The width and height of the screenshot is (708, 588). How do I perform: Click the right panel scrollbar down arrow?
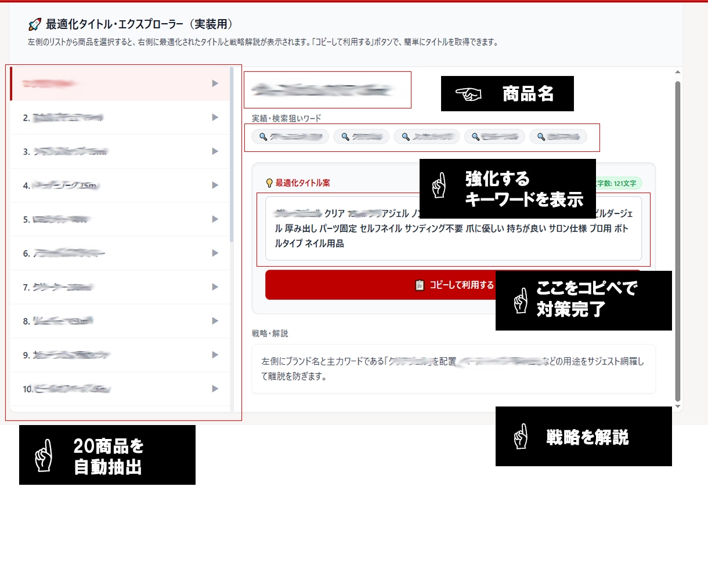(678, 406)
